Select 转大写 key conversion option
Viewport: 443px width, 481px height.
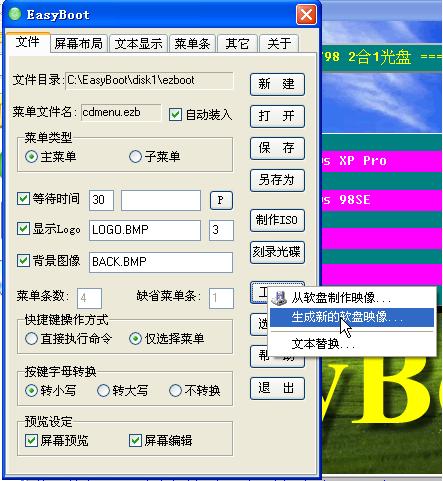(x=103, y=390)
